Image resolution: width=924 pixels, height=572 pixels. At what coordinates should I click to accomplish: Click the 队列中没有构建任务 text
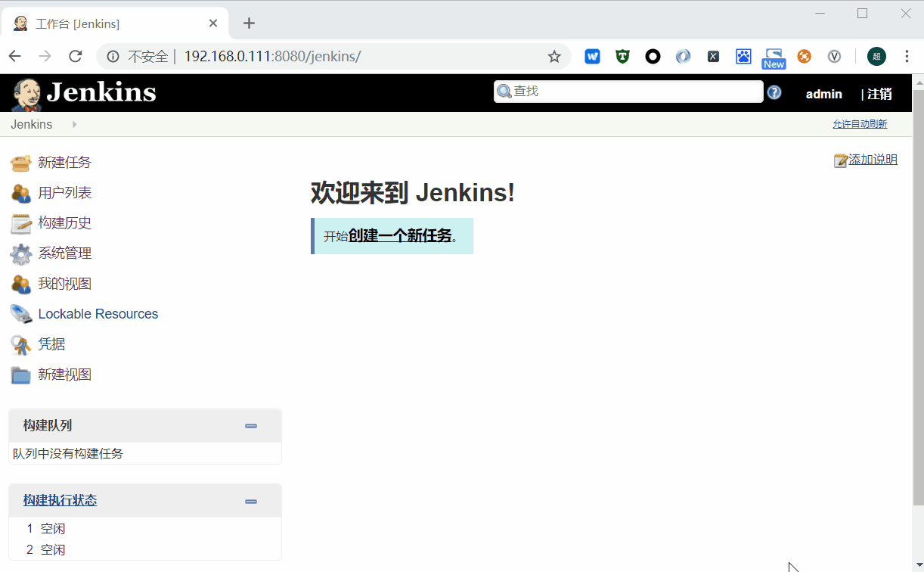[68, 453]
